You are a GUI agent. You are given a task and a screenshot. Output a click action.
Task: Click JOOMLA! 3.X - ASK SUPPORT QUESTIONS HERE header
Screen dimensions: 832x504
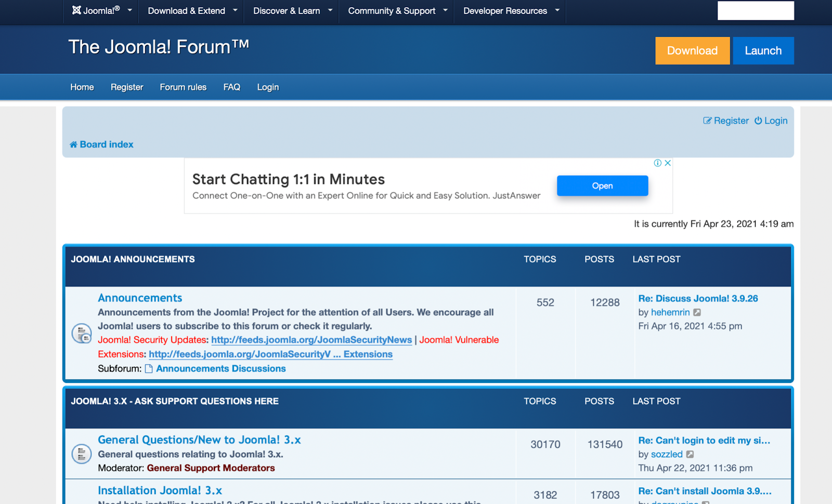pos(175,401)
